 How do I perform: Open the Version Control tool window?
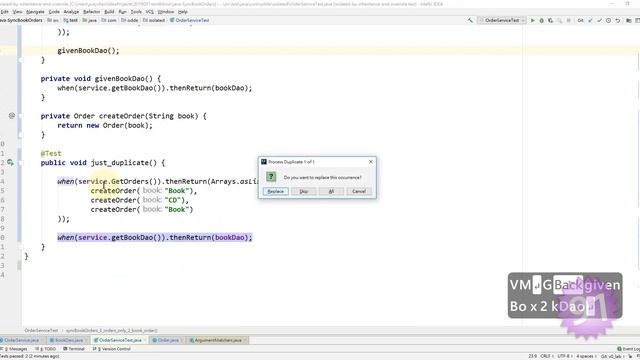tap(112, 349)
